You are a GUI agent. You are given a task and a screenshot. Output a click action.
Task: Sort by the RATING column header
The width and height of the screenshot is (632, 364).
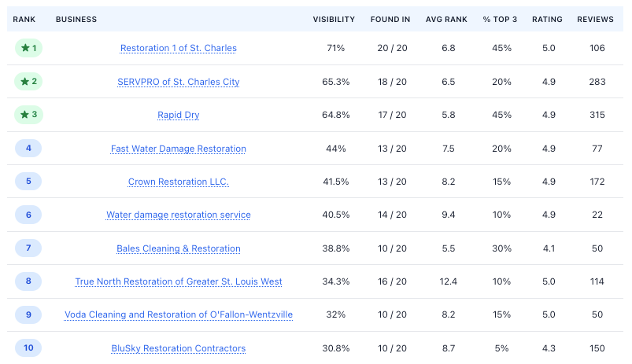pos(547,20)
